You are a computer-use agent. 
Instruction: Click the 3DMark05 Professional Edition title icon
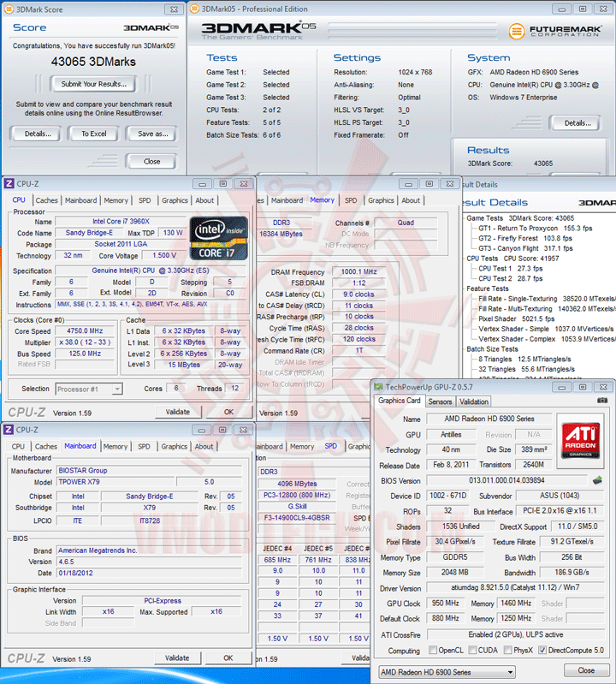[194, 9]
